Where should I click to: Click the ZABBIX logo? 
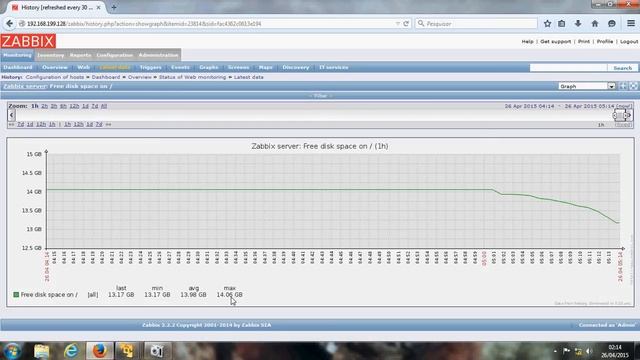click(28, 41)
